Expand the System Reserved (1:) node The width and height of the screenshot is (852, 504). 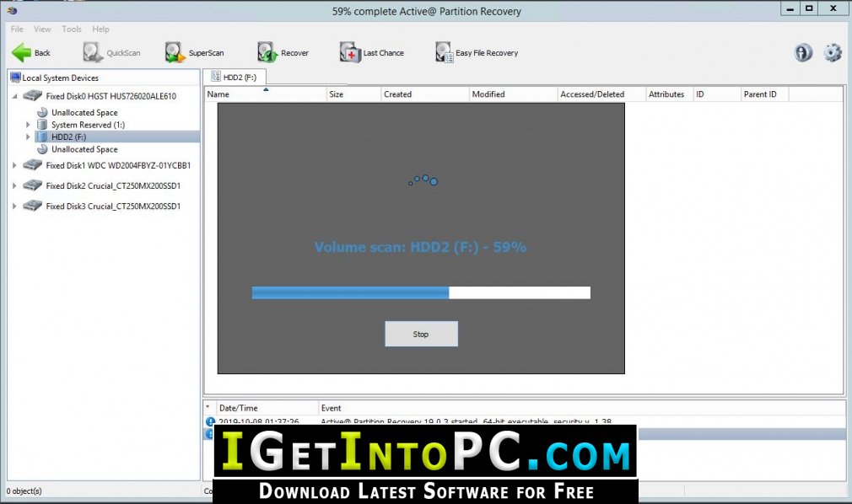pyautogui.click(x=28, y=125)
